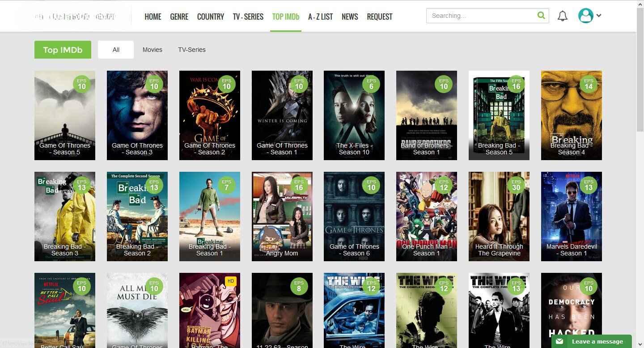Select the All filter tab
Screen dimensions: 644x348
click(x=116, y=50)
